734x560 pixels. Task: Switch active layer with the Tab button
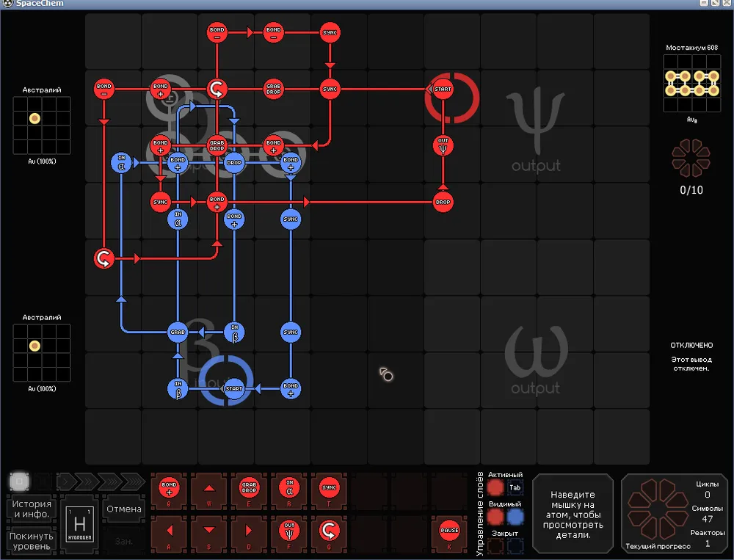tap(515, 487)
